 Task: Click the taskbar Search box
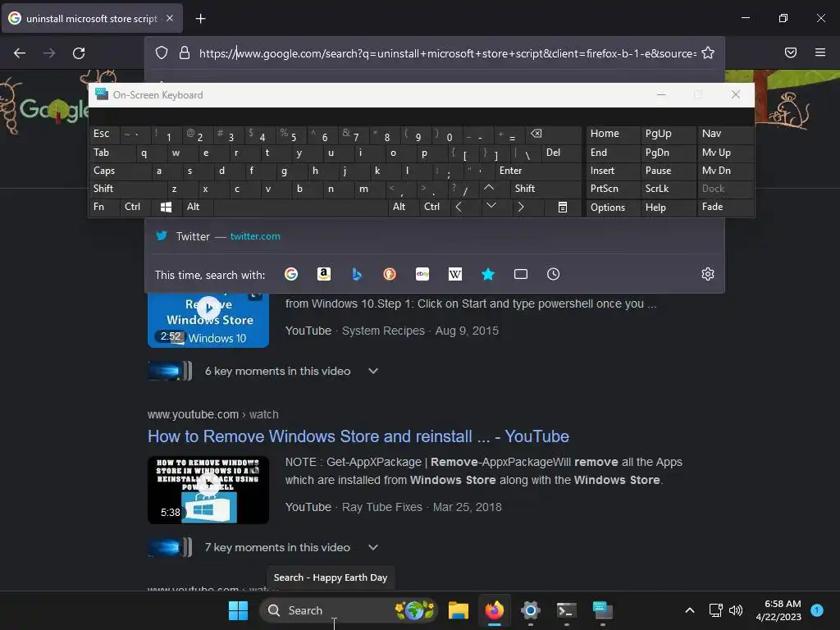(x=349, y=610)
